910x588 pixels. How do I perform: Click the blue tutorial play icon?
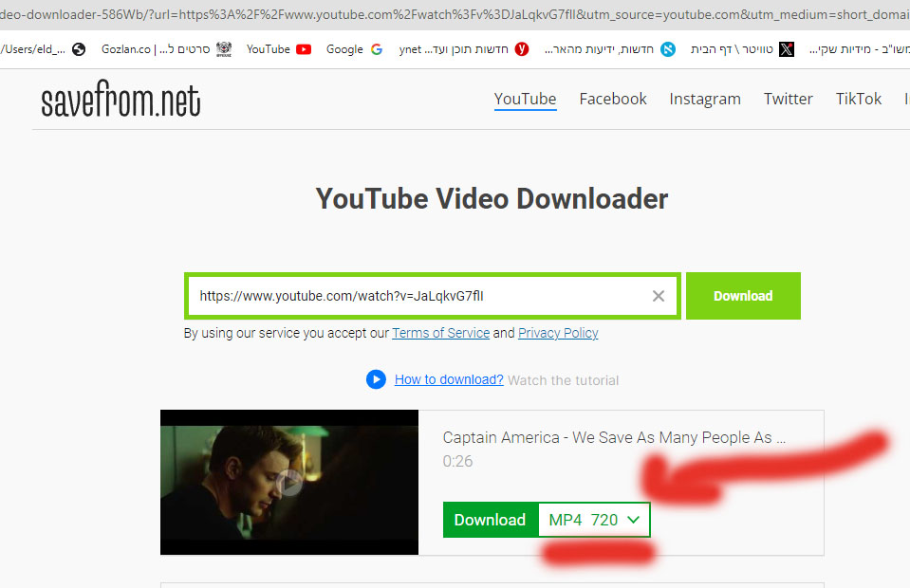tap(376, 379)
